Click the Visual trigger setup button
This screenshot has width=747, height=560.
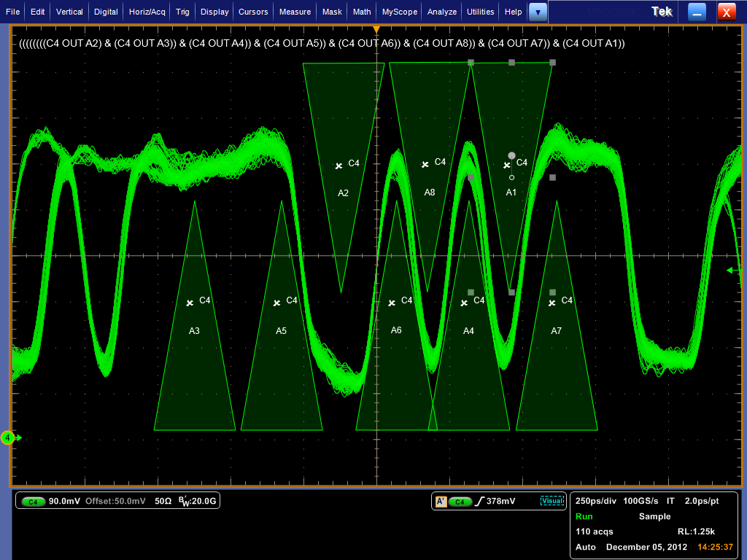click(552, 501)
